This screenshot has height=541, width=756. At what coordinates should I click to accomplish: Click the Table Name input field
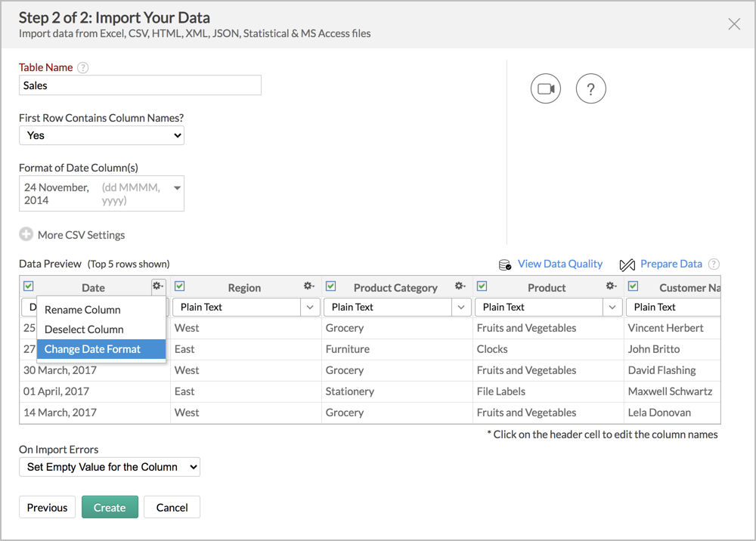140,85
